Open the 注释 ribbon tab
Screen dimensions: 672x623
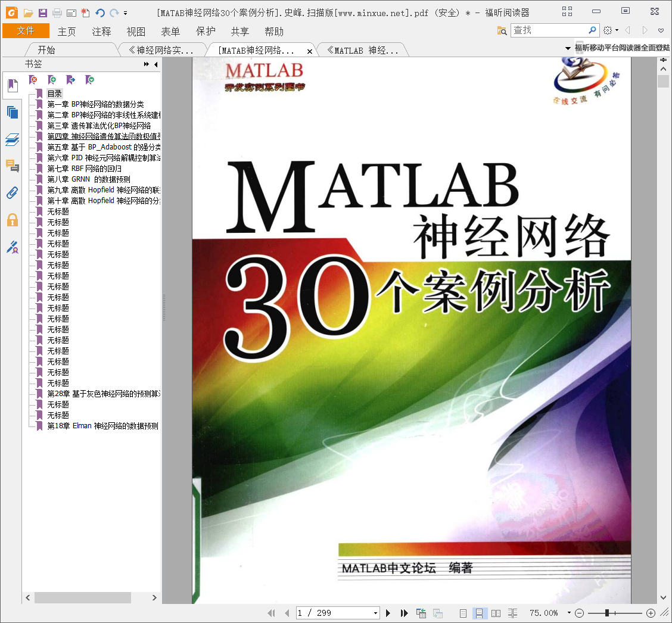click(x=101, y=32)
